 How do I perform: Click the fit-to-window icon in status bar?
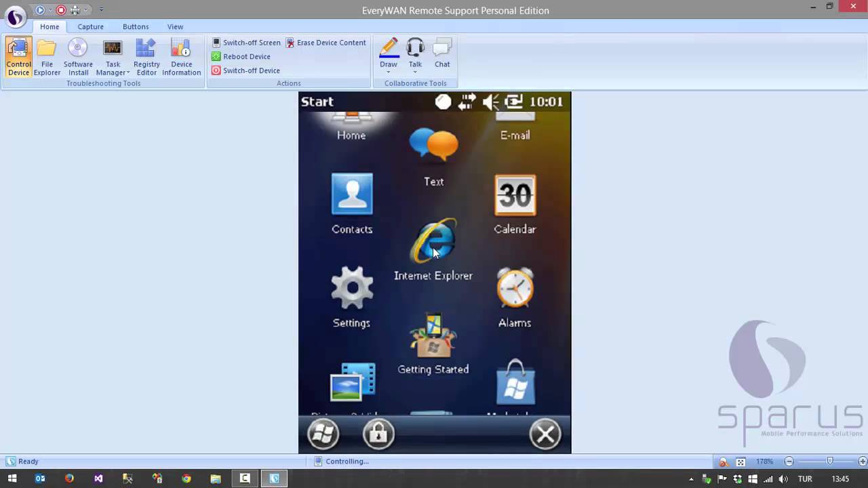(741, 462)
